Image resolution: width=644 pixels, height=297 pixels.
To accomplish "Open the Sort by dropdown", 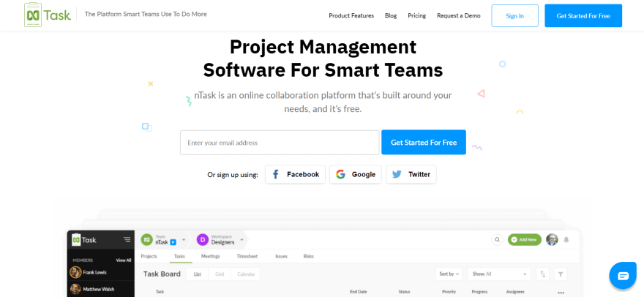I will [x=449, y=274].
